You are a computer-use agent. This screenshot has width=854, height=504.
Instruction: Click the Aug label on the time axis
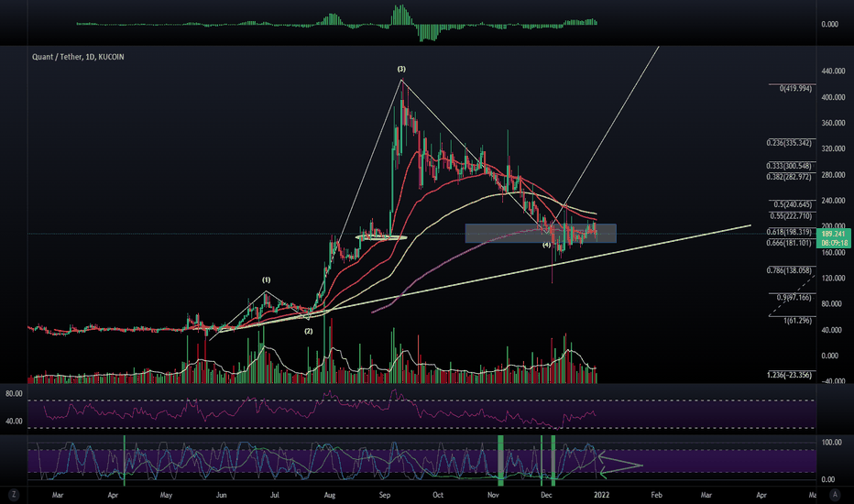[x=330, y=495]
